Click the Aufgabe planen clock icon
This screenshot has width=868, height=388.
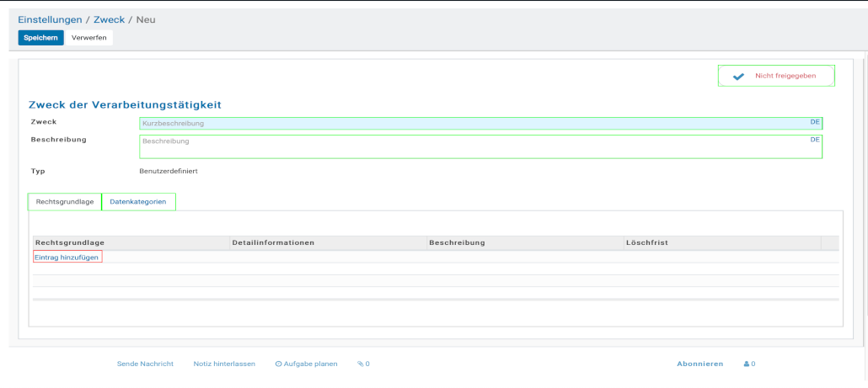[278, 364]
